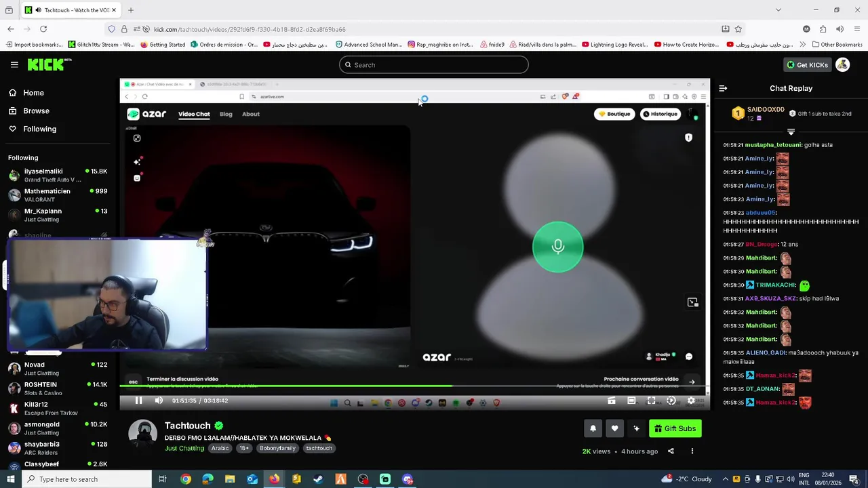Select the Arabic tag

(x=220, y=448)
